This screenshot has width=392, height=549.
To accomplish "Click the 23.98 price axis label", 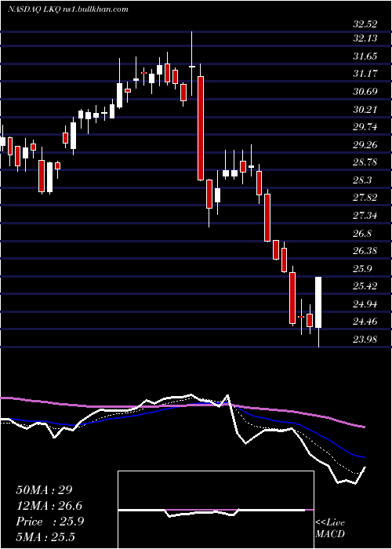I will pos(365,339).
